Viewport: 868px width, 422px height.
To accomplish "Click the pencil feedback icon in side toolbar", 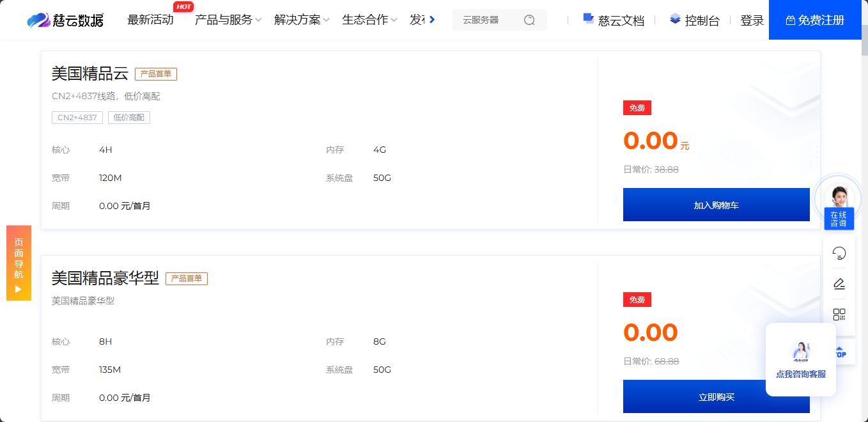I will click(839, 284).
